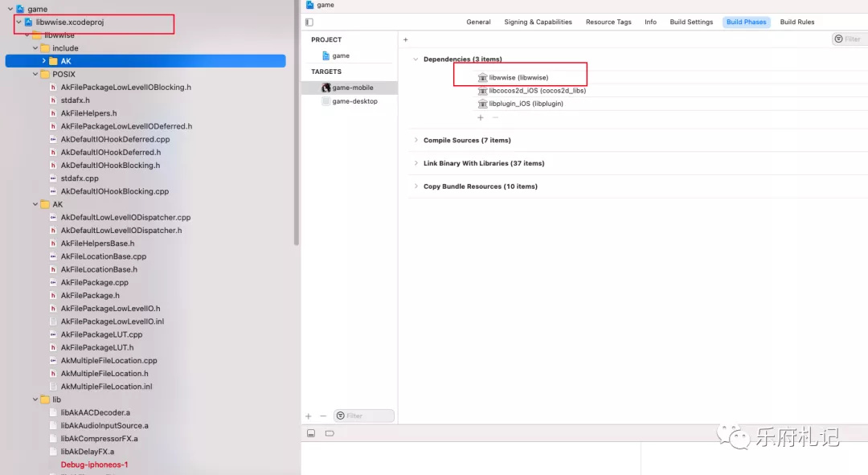Expand Copy Bundle Resources section
The width and height of the screenshot is (868, 475).
[416, 186]
